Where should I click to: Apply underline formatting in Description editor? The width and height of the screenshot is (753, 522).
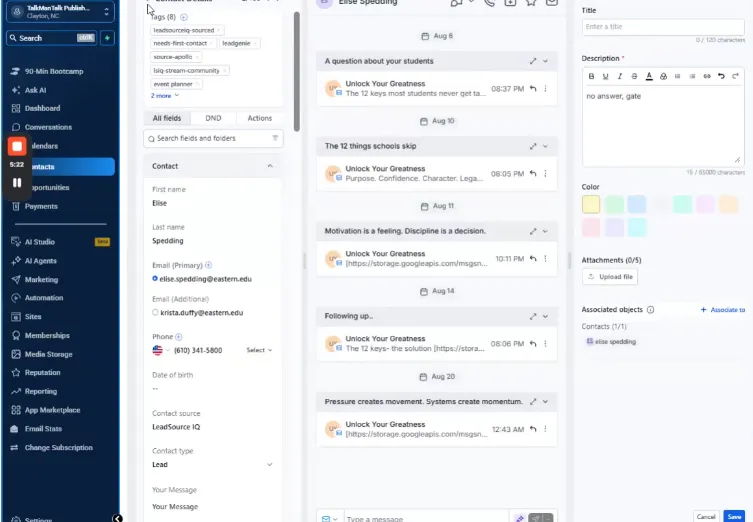[x=606, y=76]
